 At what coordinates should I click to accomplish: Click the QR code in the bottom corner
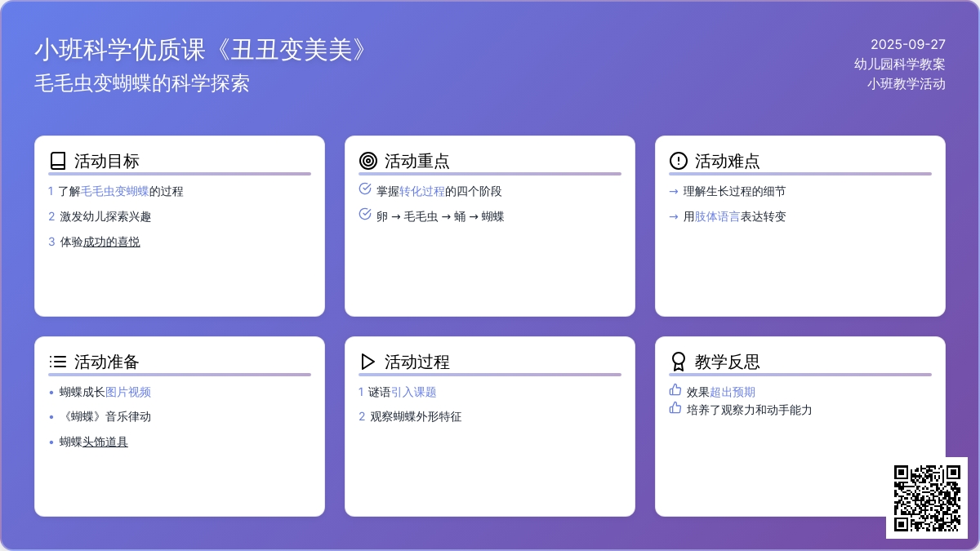[x=926, y=498]
